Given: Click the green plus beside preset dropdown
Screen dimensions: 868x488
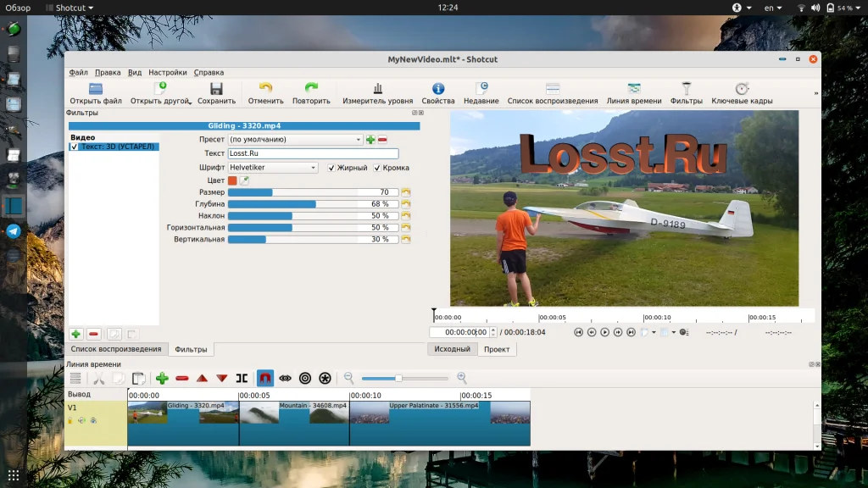Looking at the screenshot, I should [370, 140].
